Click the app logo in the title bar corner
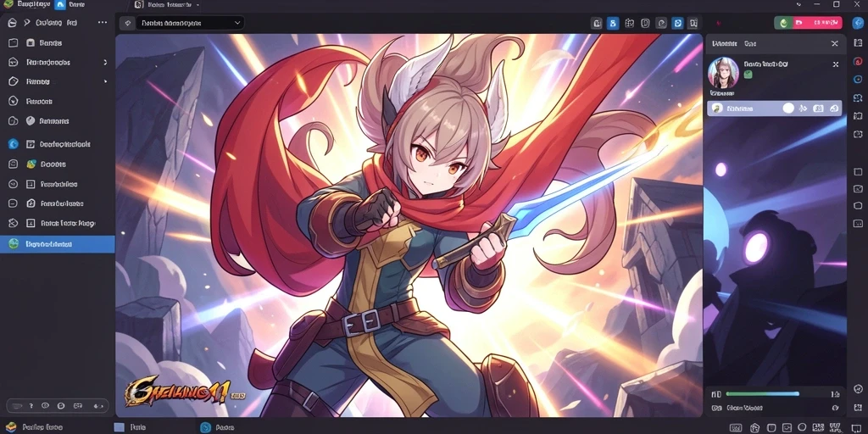Image resolution: width=868 pixels, height=434 pixels. 8,4
